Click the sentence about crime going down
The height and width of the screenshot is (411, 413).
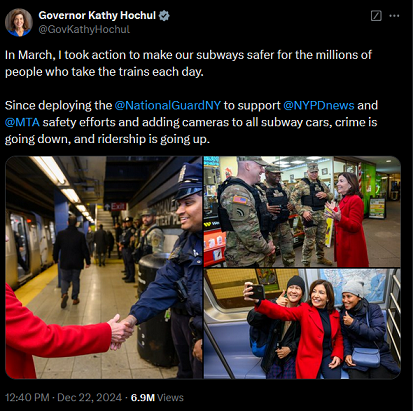pos(191,130)
